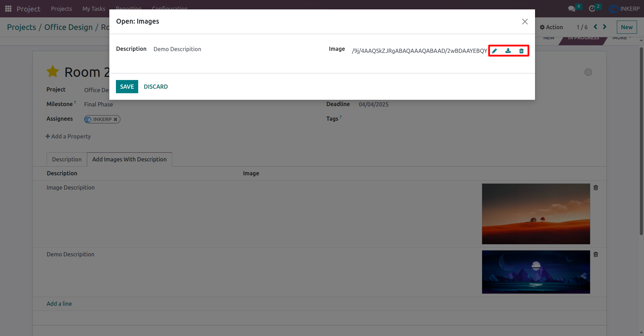This screenshot has height=336, width=644.
Task: Remove INKERP assignee tag
Action: coord(116,119)
